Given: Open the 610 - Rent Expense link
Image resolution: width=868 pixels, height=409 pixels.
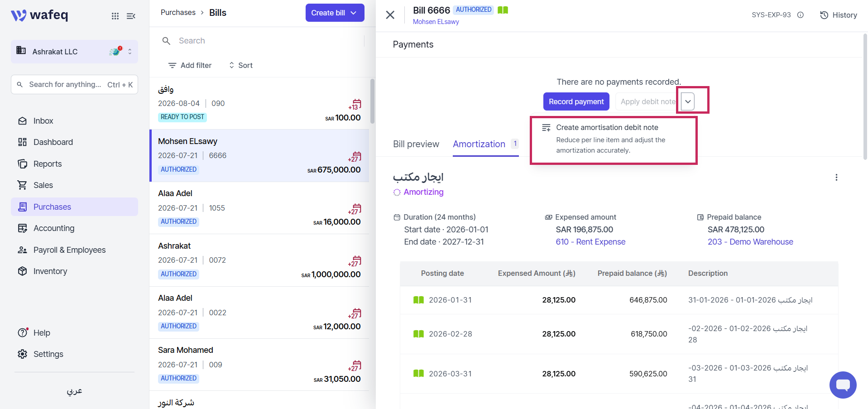Looking at the screenshot, I should [590, 242].
